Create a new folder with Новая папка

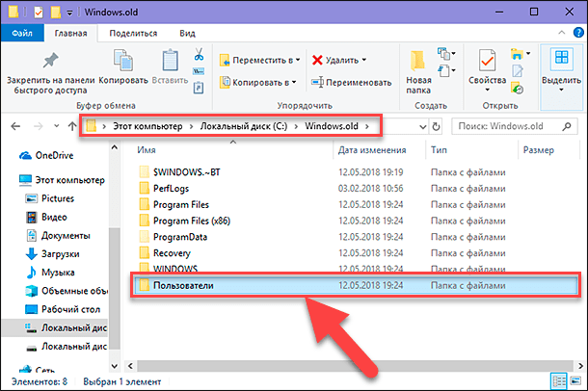coord(418,71)
